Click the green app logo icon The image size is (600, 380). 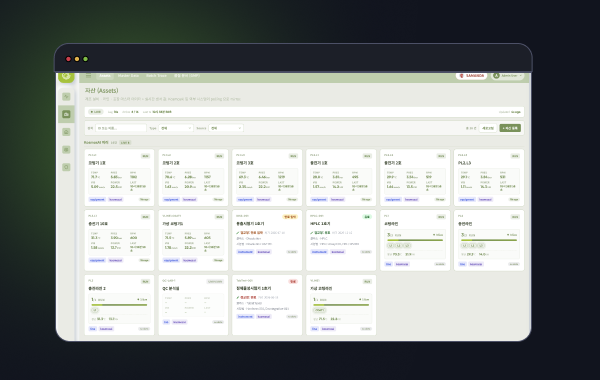point(66,76)
